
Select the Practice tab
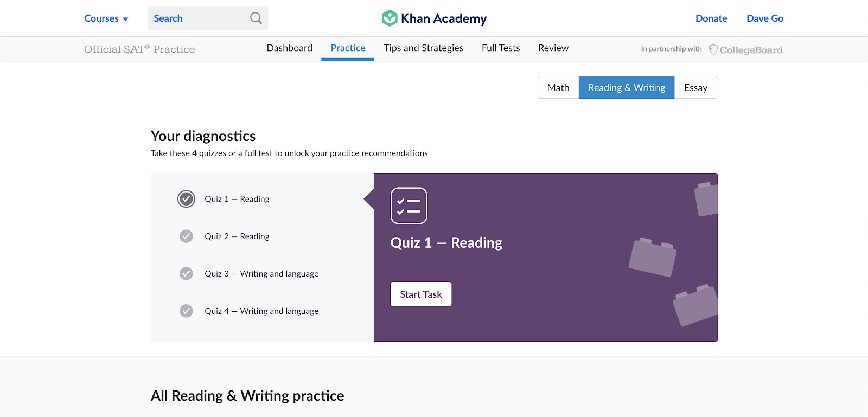click(x=348, y=48)
